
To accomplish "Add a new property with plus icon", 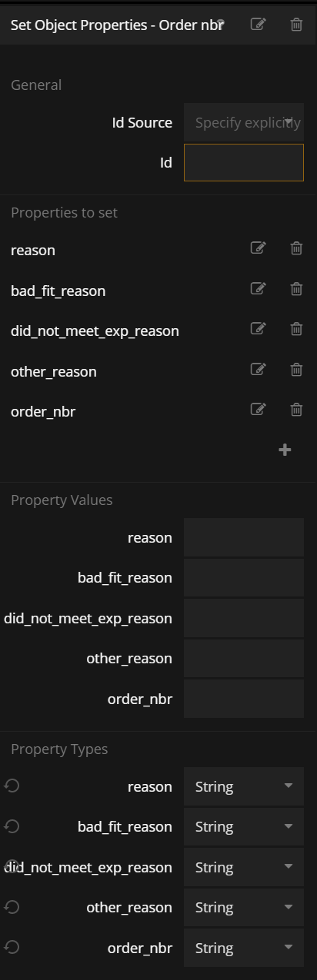I will coord(285,450).
